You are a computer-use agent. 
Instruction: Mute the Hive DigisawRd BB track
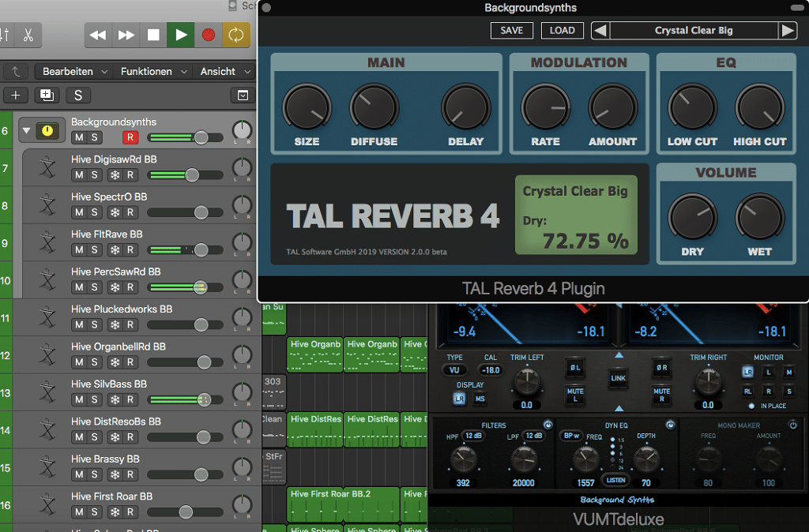tap(79, 174)
